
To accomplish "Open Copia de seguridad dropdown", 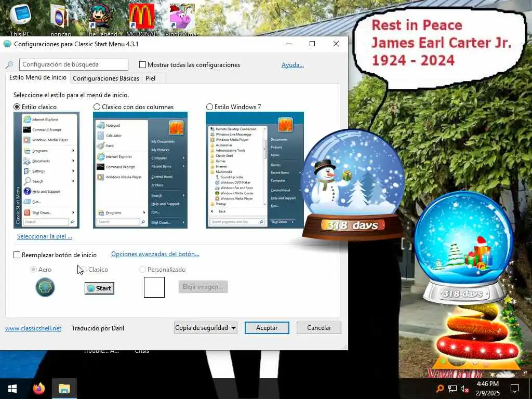I will point(205,328).
